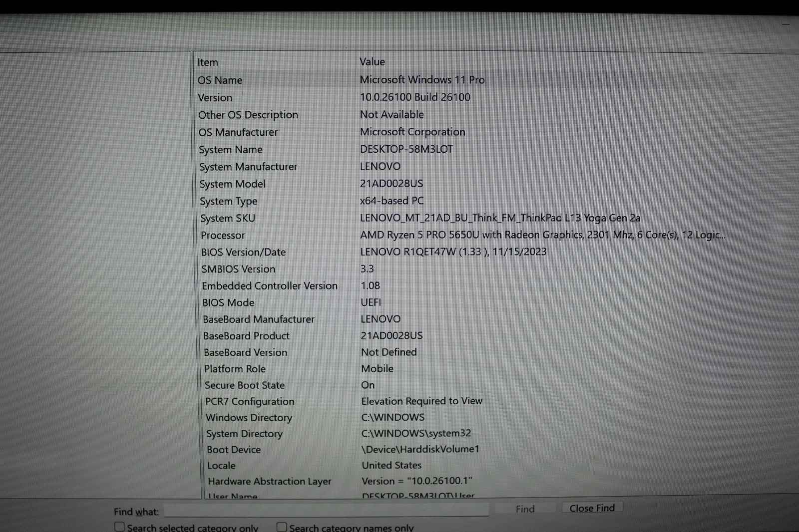Click 'Microsoft Corporation' value

point(412,132)
